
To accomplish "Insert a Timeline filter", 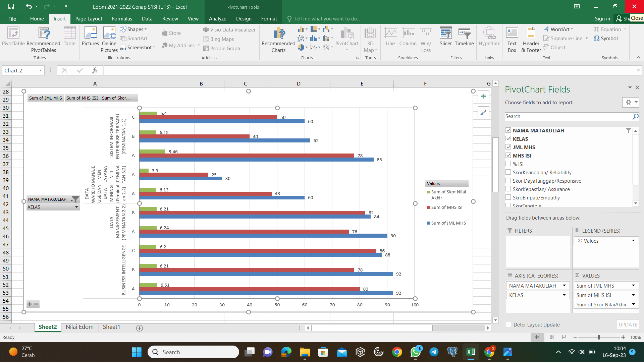I will [x=465, y=36].
